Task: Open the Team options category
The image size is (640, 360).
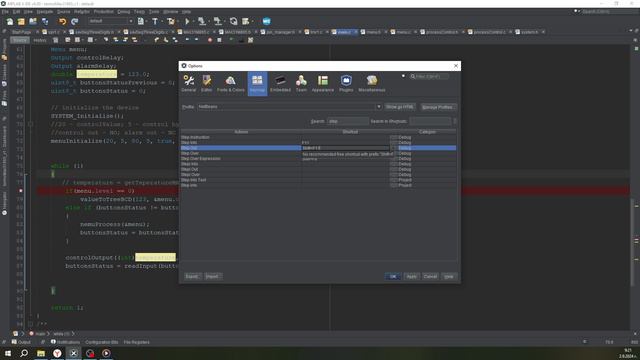Action: (x=301, y=84)
